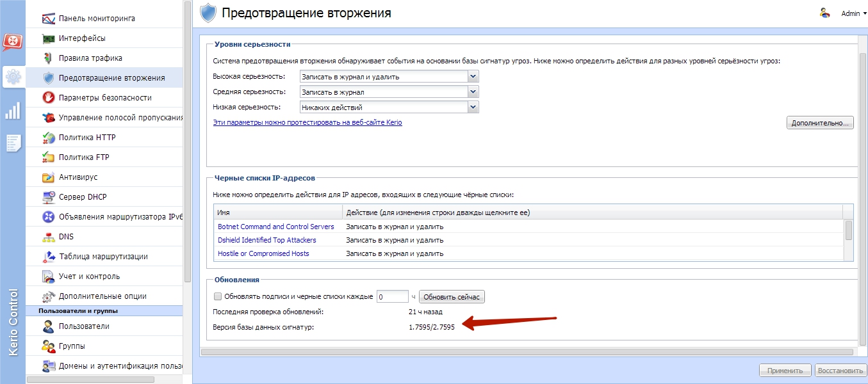The width and height of the screenshot is (868, 384).
Task: Expand the Средняя серьезность dropdown
Action: (473, 92)
